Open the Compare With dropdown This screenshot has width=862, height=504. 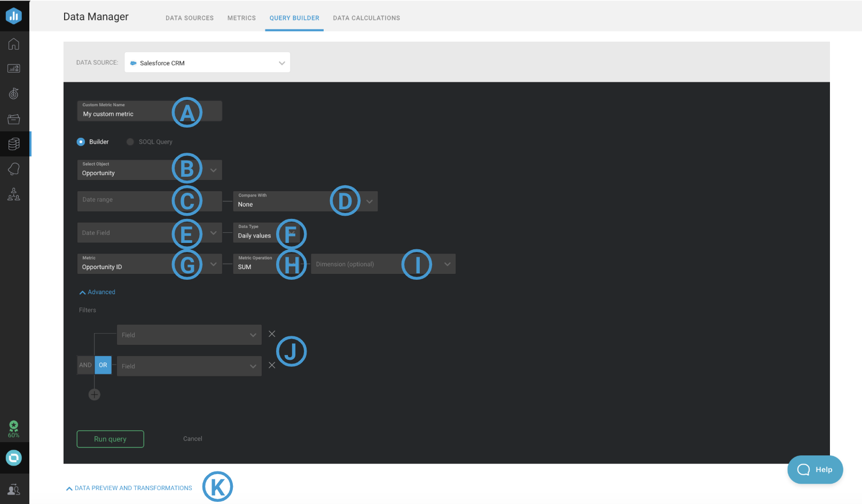click(x=305, y=201)
